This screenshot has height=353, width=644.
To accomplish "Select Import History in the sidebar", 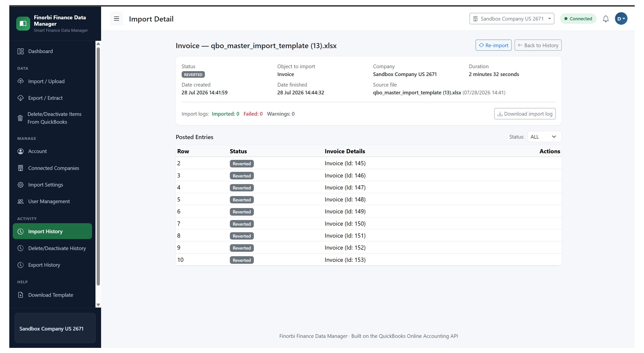I will pyautogui.click(x=52, y=232).
